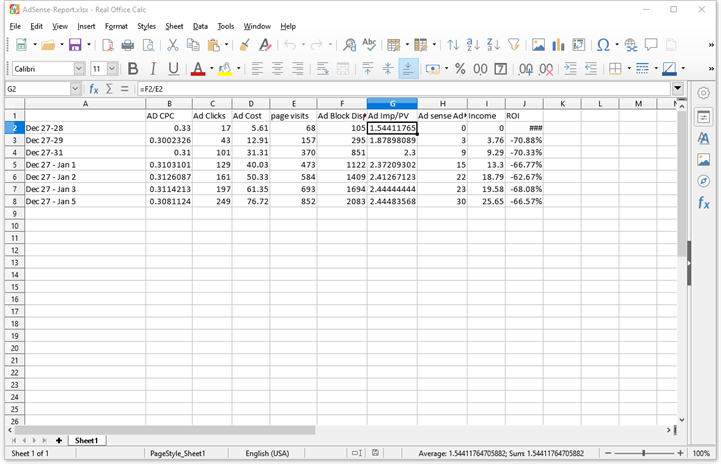Image resolution: width=721 pixels, height=464 pixels.
Task: Open the Format menu
Action: (116, 26)
